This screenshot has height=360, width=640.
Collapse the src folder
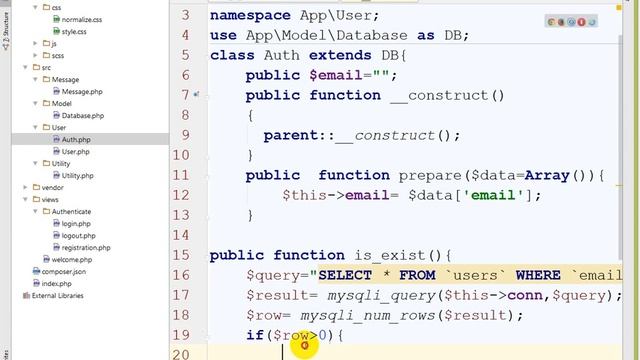(25, 67)
